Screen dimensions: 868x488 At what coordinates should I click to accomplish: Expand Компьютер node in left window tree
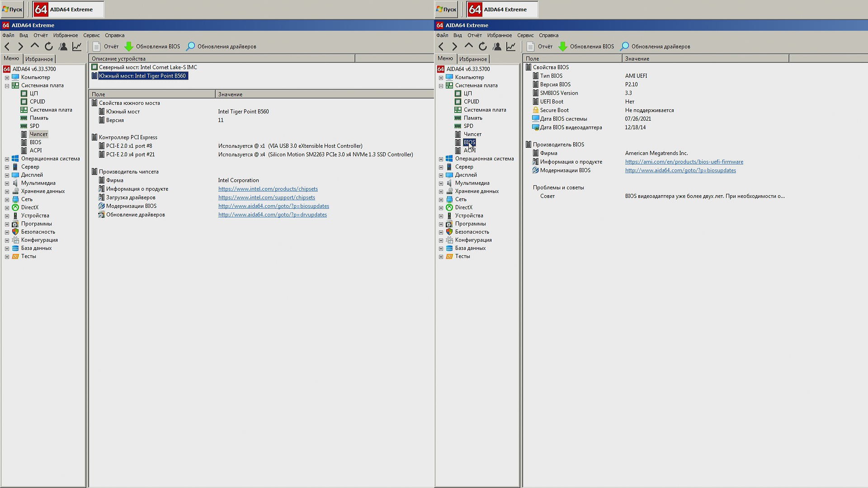click(x=7, y=78)
